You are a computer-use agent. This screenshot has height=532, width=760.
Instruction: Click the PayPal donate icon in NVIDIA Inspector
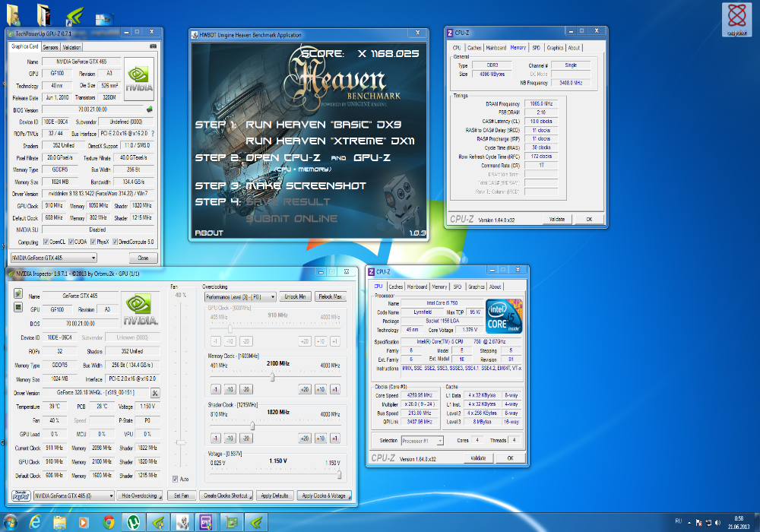(21, 496)
